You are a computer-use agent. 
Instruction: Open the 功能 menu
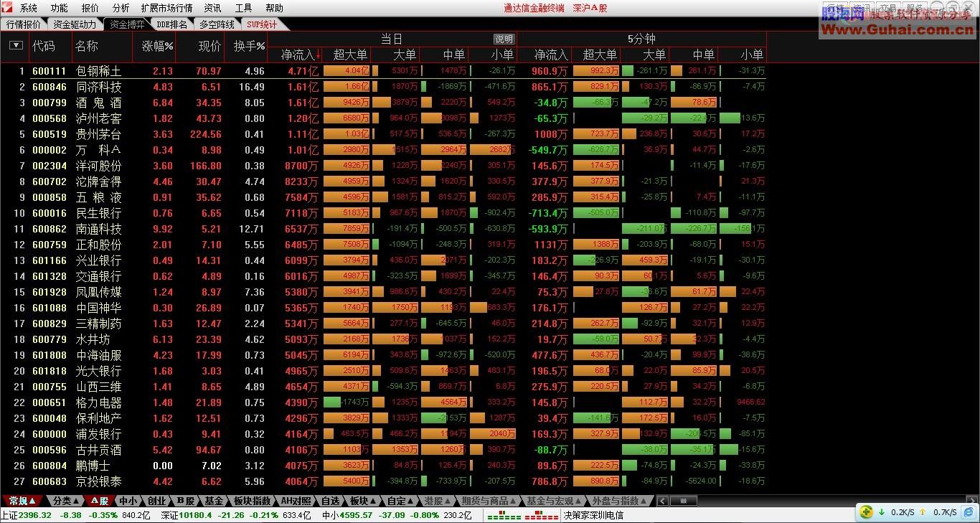tap(60, 8)
